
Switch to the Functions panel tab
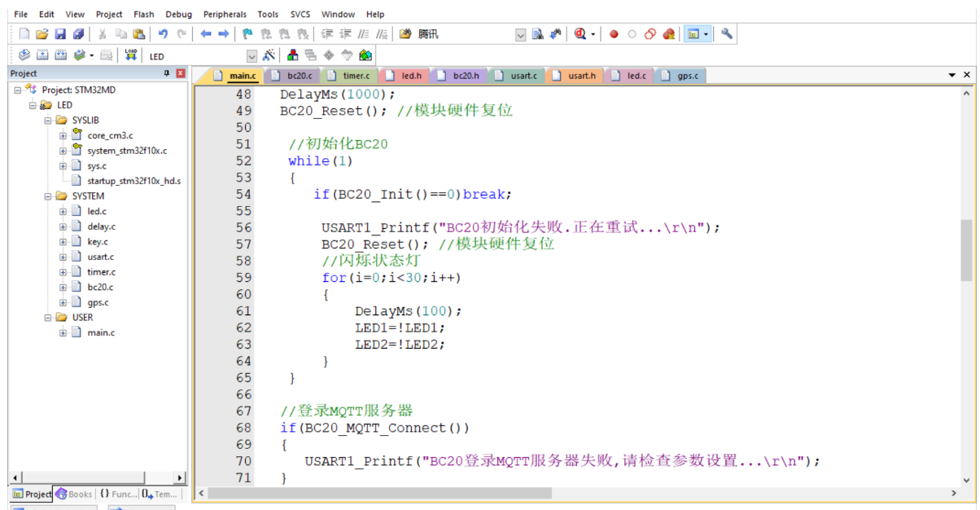pyautogui.click(x=118, y=494)
